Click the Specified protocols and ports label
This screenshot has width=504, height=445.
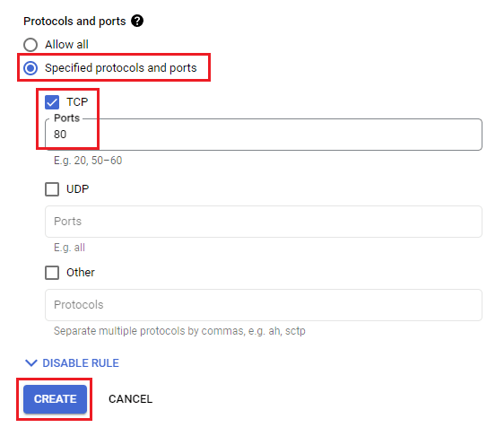click(x=120, y=68)
